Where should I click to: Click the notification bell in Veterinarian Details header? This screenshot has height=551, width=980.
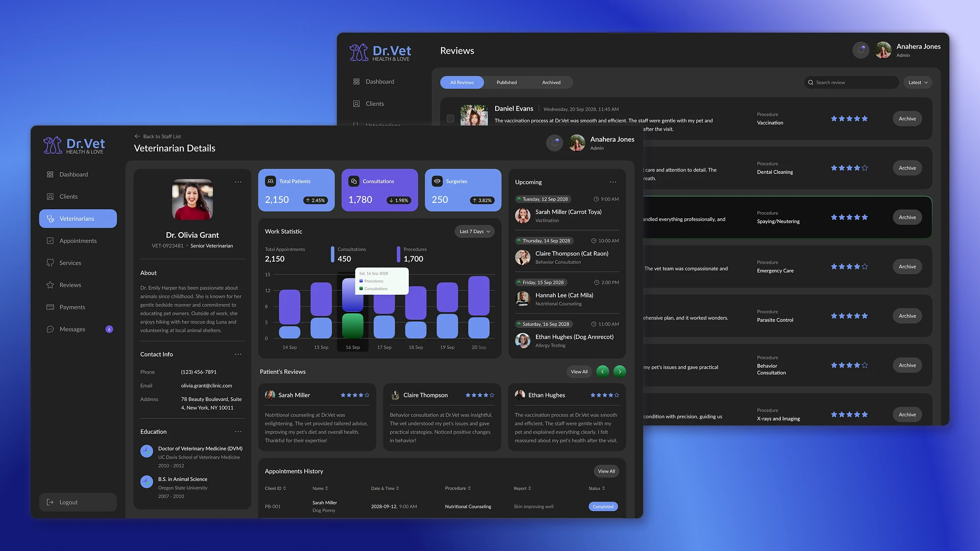click(x=554, y=143)
